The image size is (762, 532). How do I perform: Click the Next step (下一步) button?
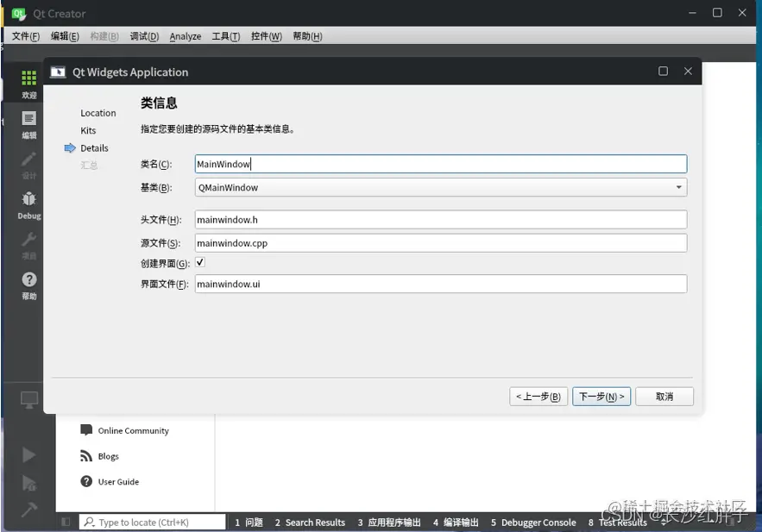click(601, 397)
